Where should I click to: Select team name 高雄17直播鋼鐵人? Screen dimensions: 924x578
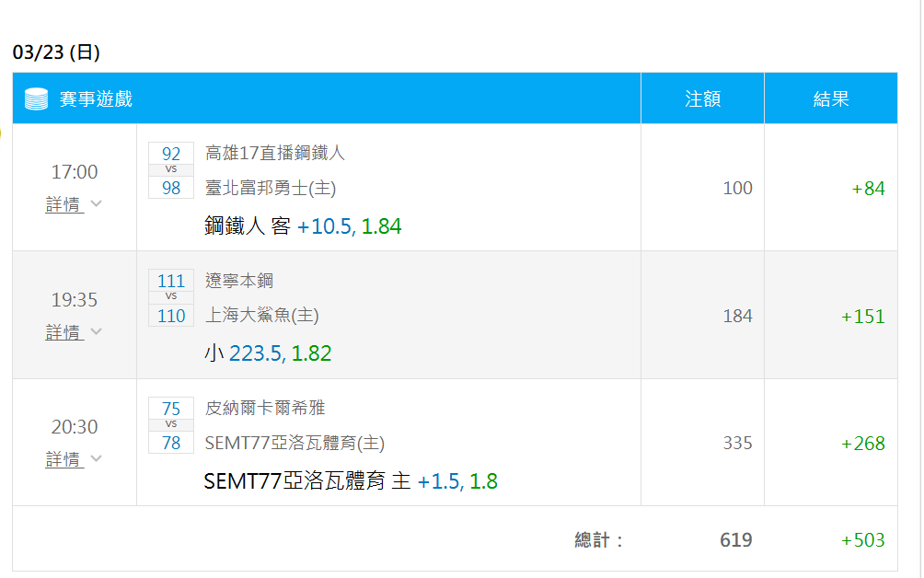click(x=274, y=153)
